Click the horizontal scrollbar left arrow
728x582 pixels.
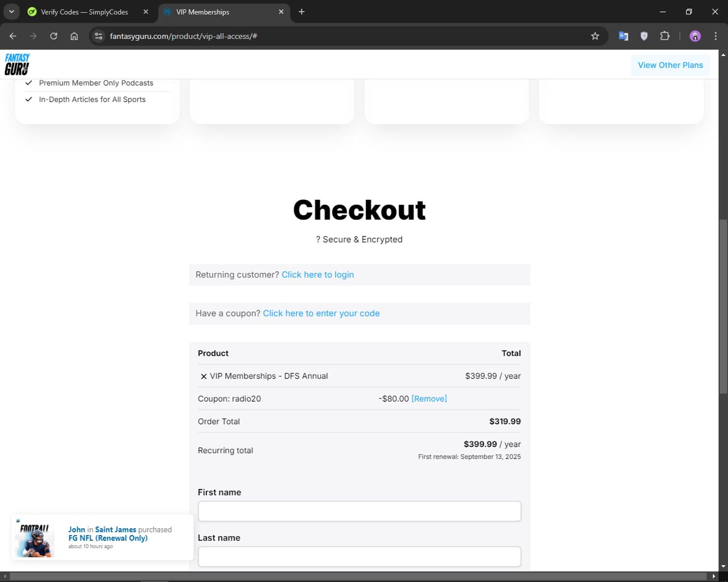(x=5, y=576)
